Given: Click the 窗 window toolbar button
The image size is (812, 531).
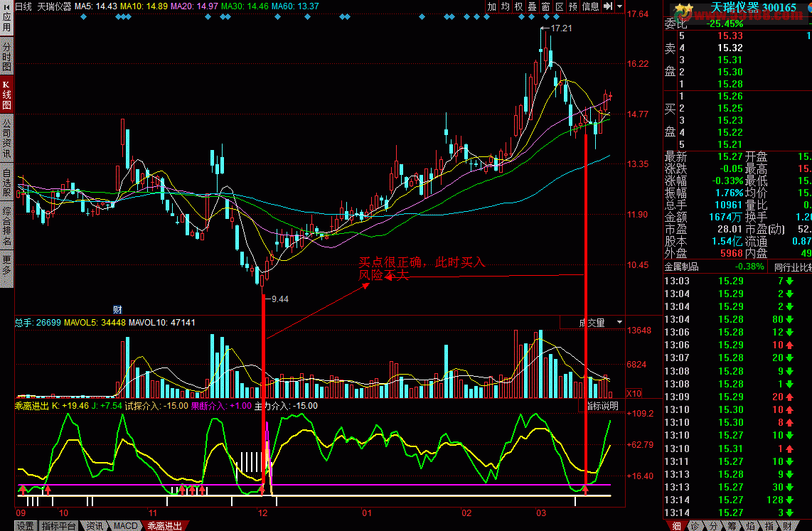Looking at the screenshot, I should click(545, 6).
